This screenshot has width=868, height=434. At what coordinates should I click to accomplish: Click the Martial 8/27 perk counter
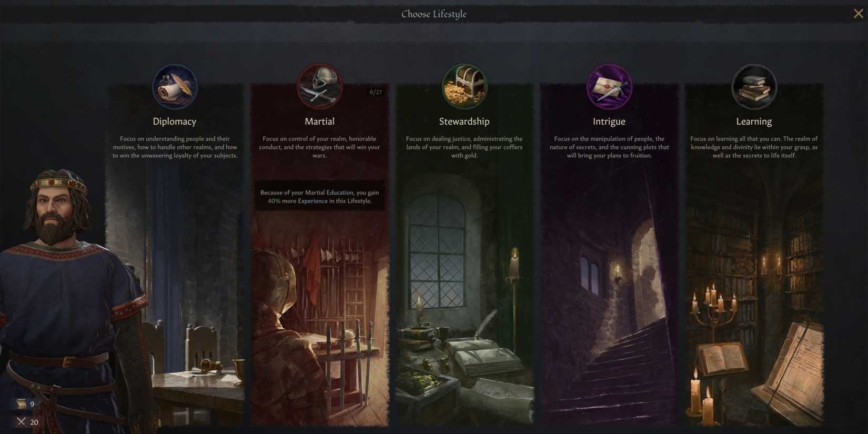[x=376, y=92]
